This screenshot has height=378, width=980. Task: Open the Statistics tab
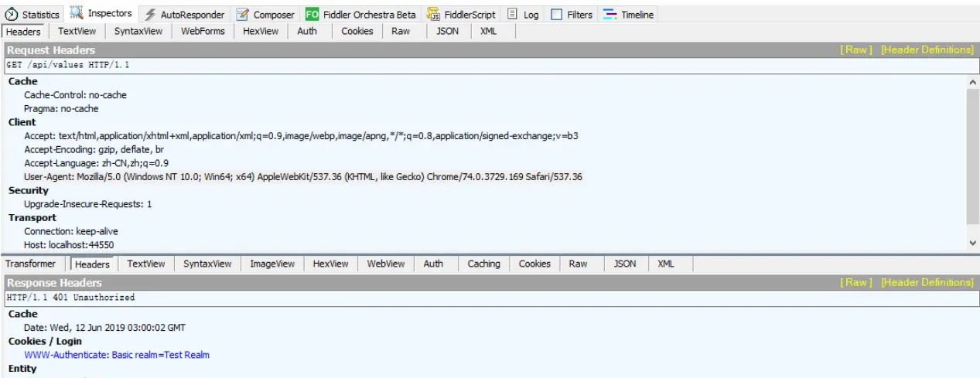pyautogui.click(x=33, y=15)
